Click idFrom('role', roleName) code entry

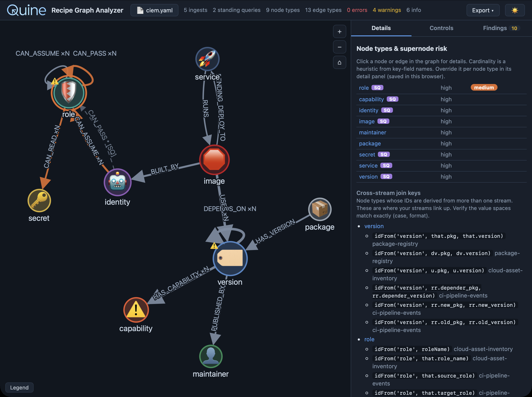412,349
